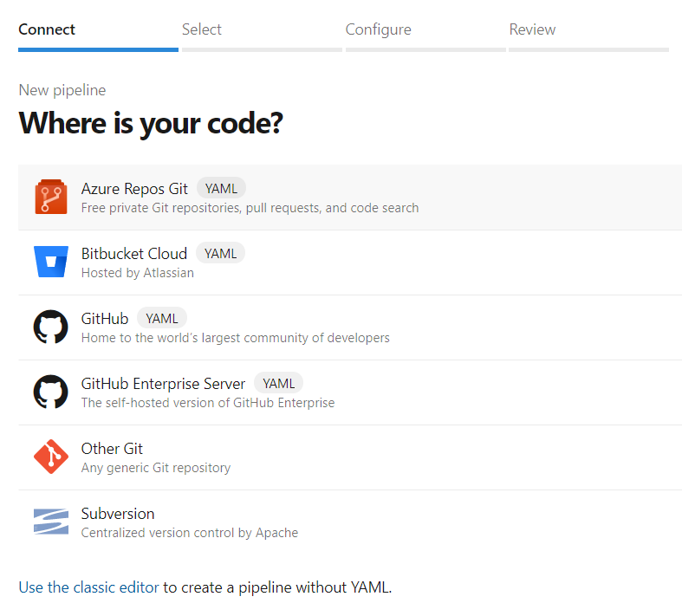Select Bitbucket Cloud title
682x616 pixels.
coord(134,254)
